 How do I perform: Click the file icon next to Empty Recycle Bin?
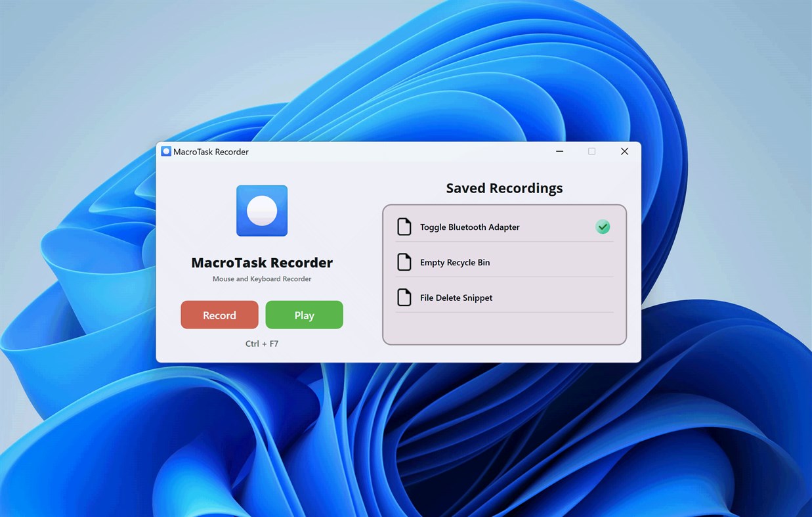click(x=405, y=261)
